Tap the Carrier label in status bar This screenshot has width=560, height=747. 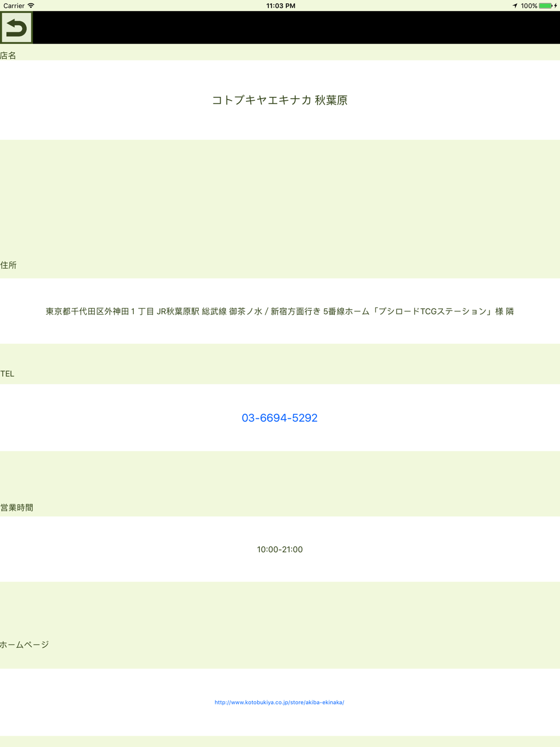pos(14,6)
